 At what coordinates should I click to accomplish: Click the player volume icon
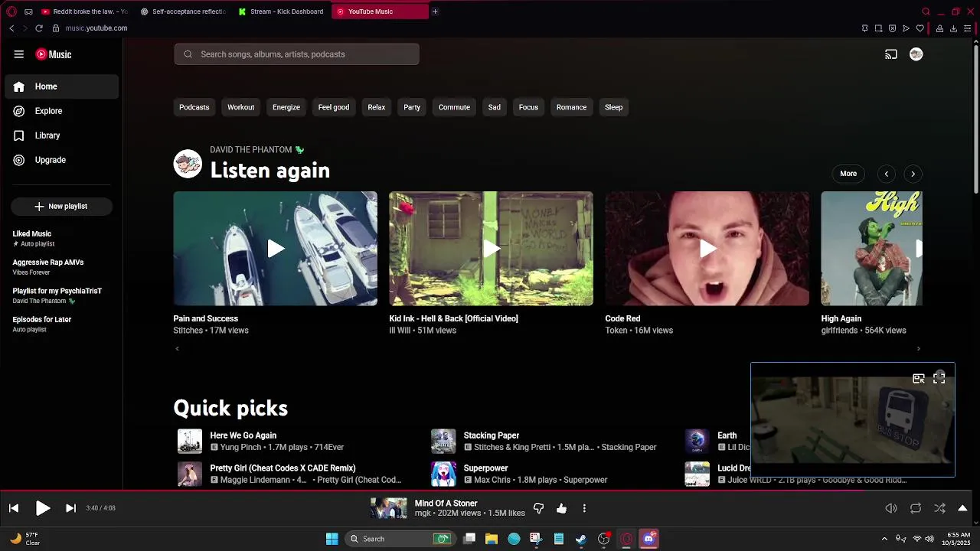pos(891,508)
